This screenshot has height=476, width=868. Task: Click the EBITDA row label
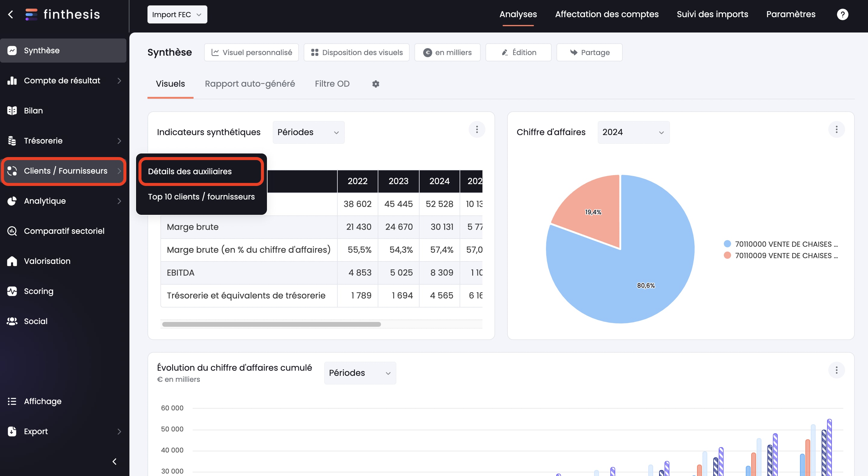[x=181, y=273]
